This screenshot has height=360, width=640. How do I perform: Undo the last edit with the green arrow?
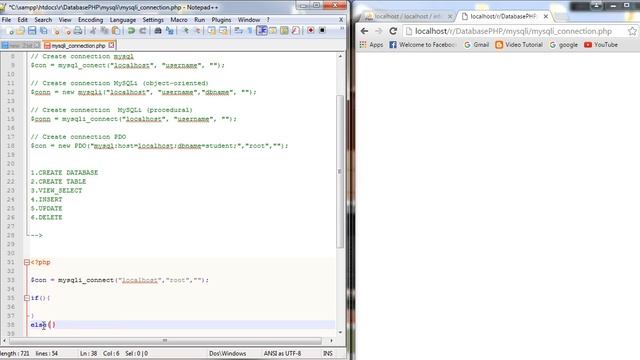131,31
